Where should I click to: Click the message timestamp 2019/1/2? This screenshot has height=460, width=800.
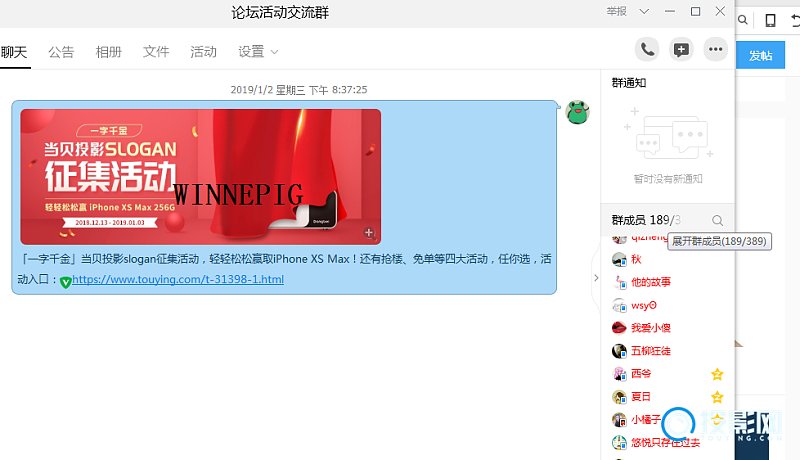coord(298,90)
